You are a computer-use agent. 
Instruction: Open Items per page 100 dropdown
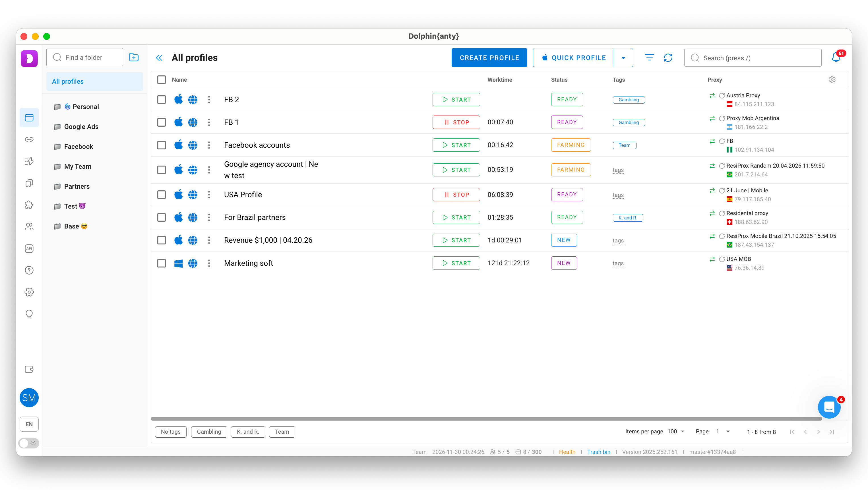[x=676, y=431]
